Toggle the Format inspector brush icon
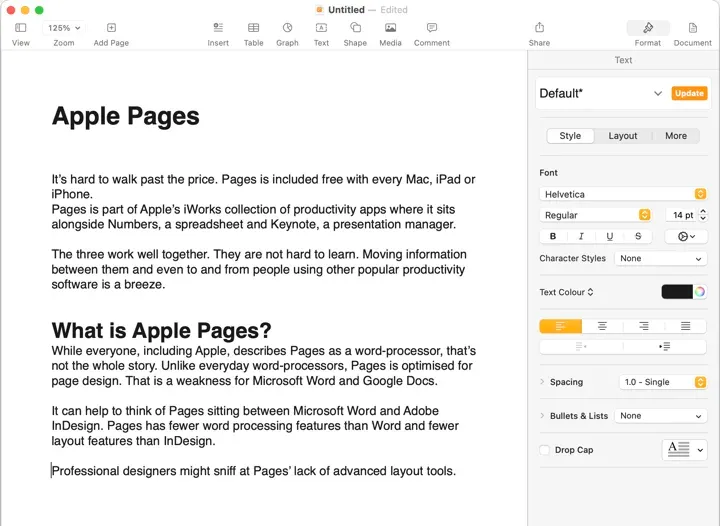The width and height of the screenshot is (720, 526). [648, 28]
